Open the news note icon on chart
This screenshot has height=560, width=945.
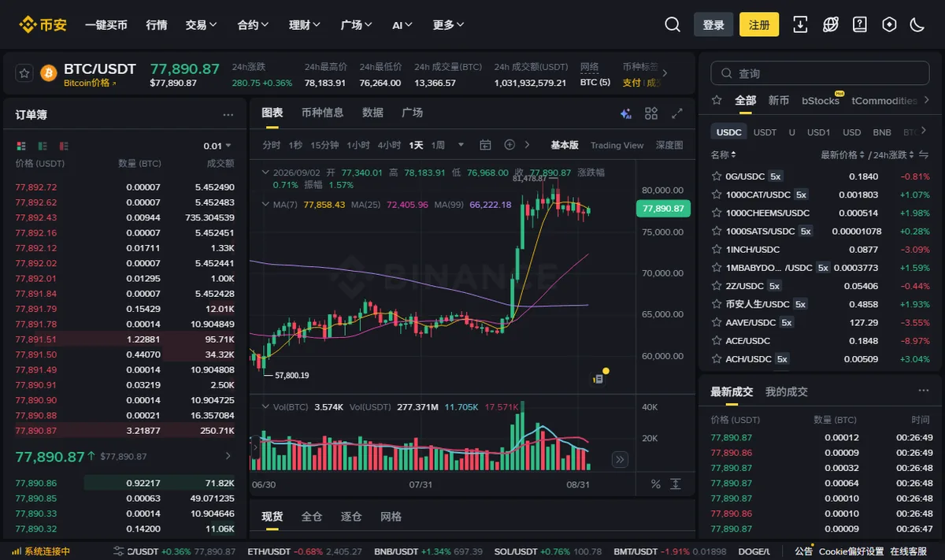pyautogui.click(x=598, y=379)
